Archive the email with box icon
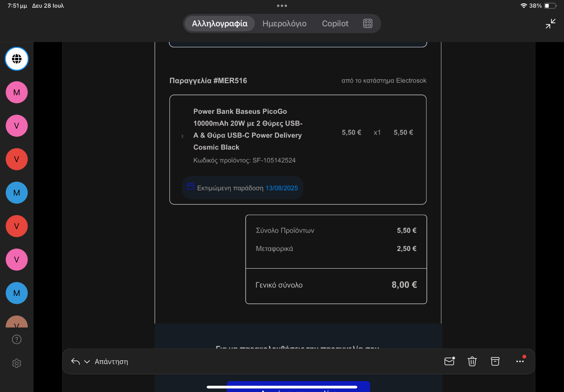 tap(495, 361)
